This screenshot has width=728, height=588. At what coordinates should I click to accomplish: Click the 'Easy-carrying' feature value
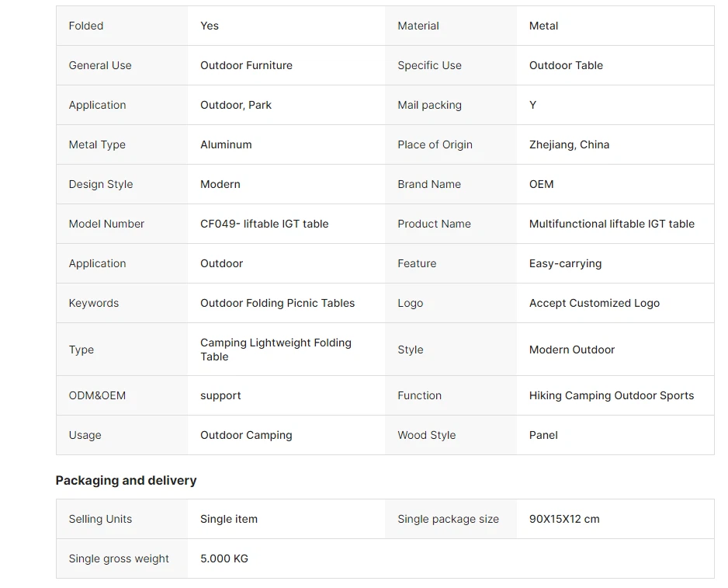(x=565, y=263)
